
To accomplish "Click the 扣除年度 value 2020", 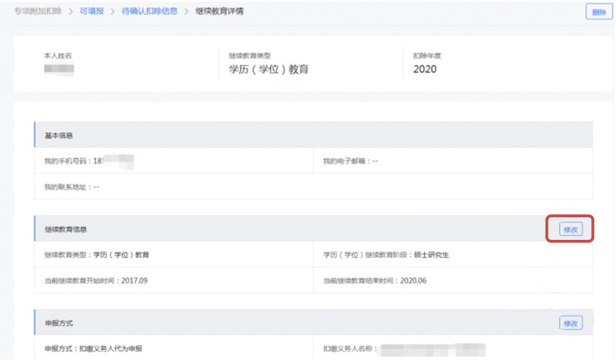I will tap(425, 69).
